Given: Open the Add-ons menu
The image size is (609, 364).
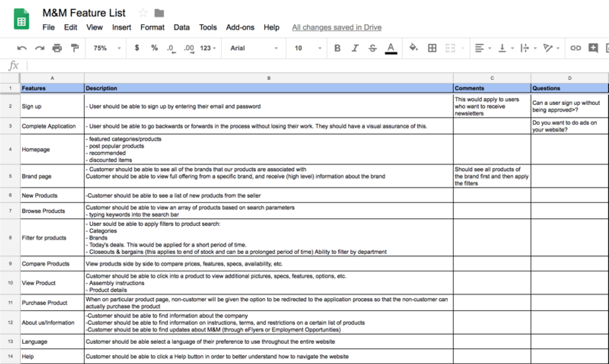Looking at the screenshot, I should [x=240, y=27].
